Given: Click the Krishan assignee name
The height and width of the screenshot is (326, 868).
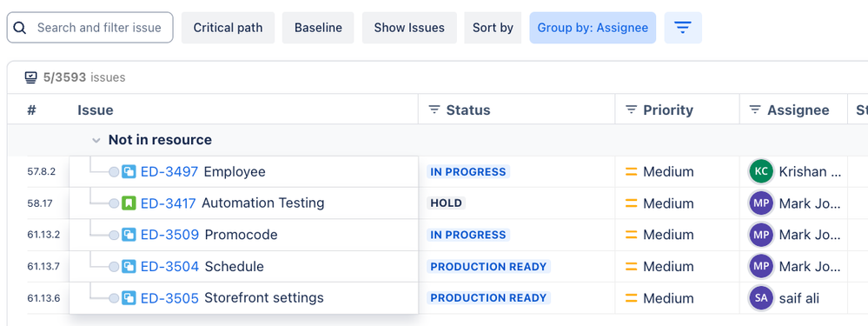Looking at the screenshot, I should pos(810,171).
